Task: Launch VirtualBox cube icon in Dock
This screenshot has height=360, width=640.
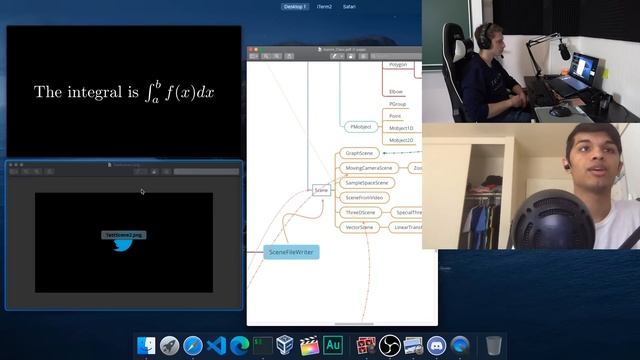Action: tap(285, 345)
